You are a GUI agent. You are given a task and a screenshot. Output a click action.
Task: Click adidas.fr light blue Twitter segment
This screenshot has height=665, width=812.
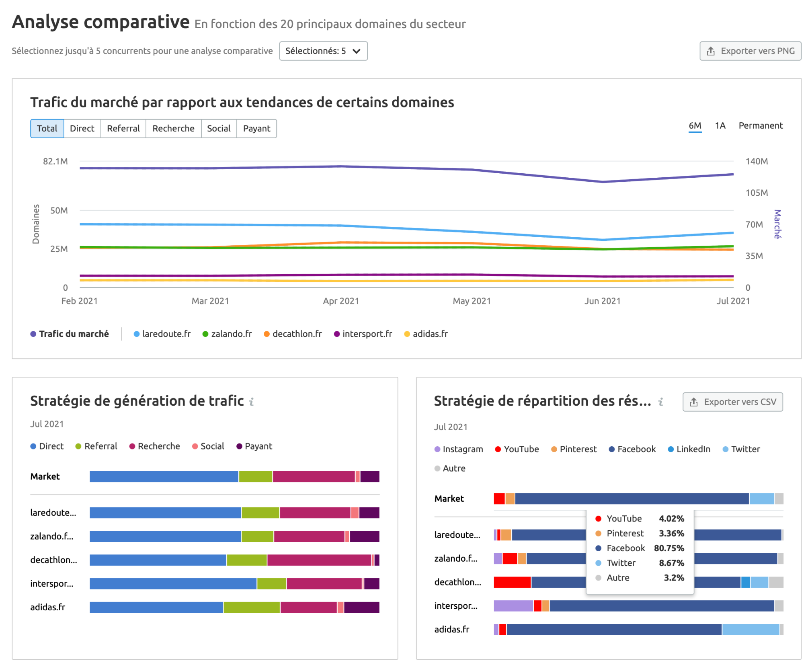(750, 629)
